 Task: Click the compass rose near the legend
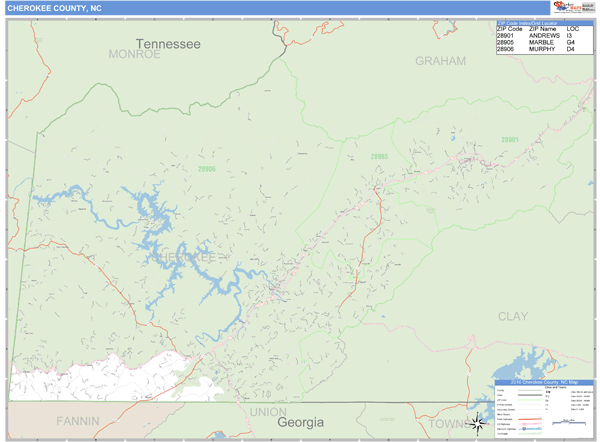tap(478, 422)
